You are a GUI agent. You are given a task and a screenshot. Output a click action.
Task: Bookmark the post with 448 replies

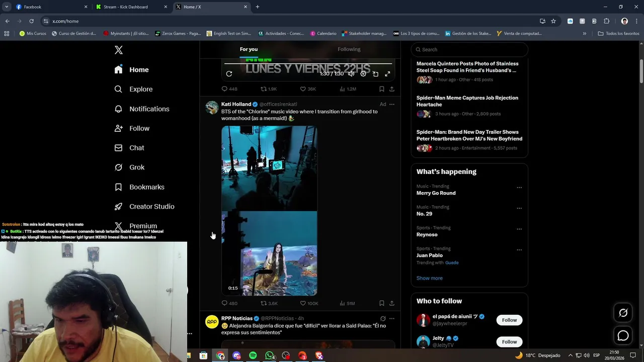(382, 89)
